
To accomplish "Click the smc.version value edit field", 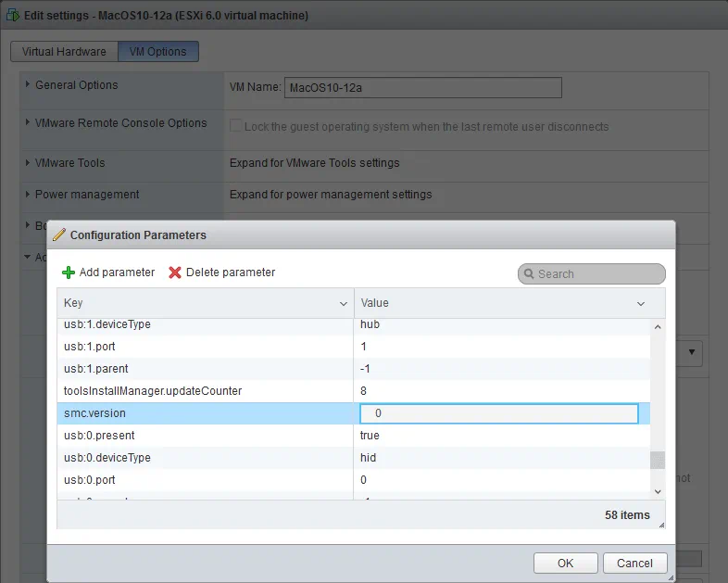I will point(499,413).
